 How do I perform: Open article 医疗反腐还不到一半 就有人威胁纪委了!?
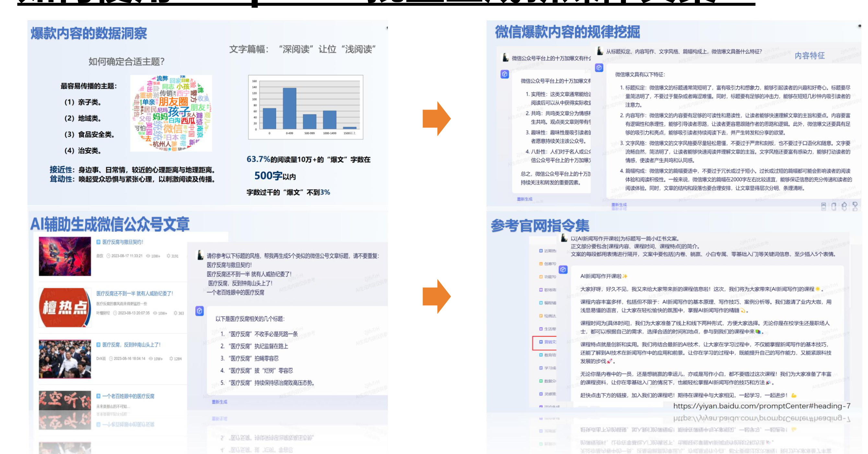[134, 294]
